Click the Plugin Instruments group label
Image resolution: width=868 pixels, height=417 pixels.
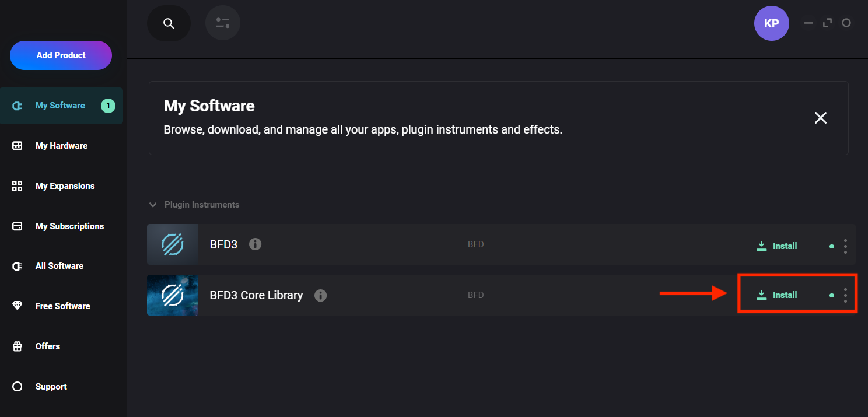202,205
